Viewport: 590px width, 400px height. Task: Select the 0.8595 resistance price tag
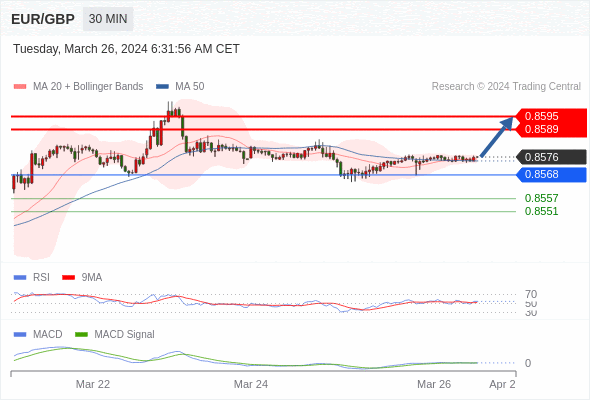(551, 116)
